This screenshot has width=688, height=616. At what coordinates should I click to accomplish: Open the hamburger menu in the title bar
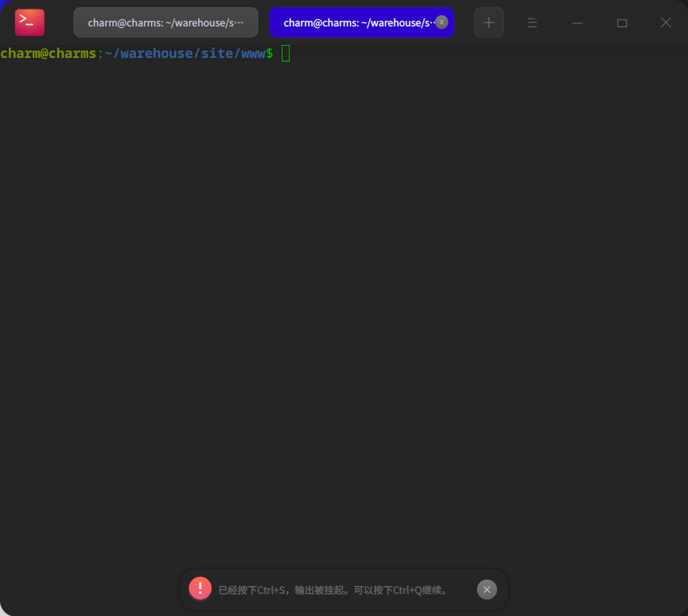(532, 22)
